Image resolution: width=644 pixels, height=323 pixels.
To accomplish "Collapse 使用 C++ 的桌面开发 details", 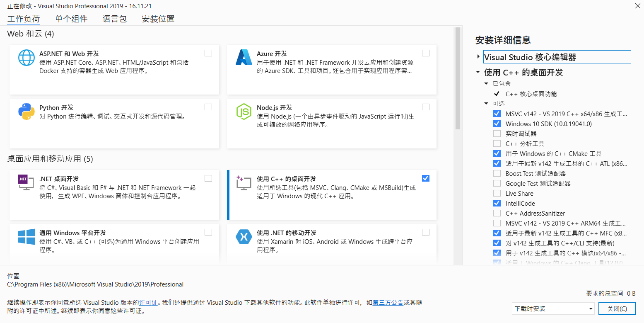I will coord(478,73).
